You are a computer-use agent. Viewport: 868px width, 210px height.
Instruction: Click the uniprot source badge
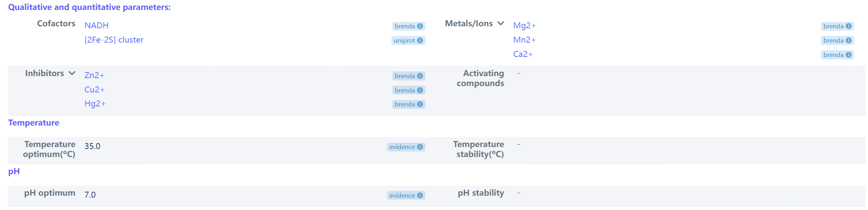(x=408, y=41)
